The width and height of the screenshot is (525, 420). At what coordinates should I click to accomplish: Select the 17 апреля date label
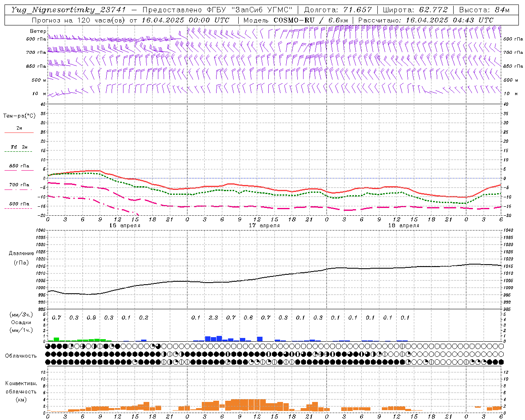(x=264, y=226)
